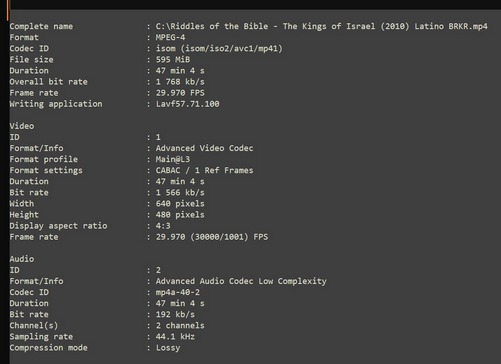Image resolution: width=501 pixels, height=364 pixels.
Task: Click the Format profile Main@L3 value
Action: (x=173, y=159)
